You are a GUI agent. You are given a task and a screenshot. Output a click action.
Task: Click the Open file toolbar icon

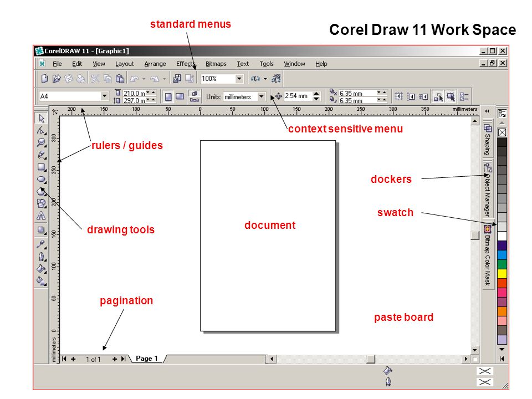click(x=57, y=79)
